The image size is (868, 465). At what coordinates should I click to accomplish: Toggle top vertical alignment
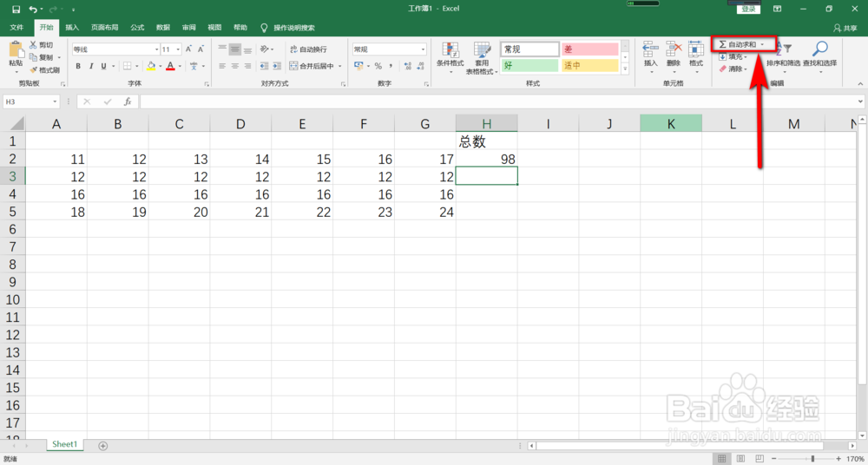point(222,49)
